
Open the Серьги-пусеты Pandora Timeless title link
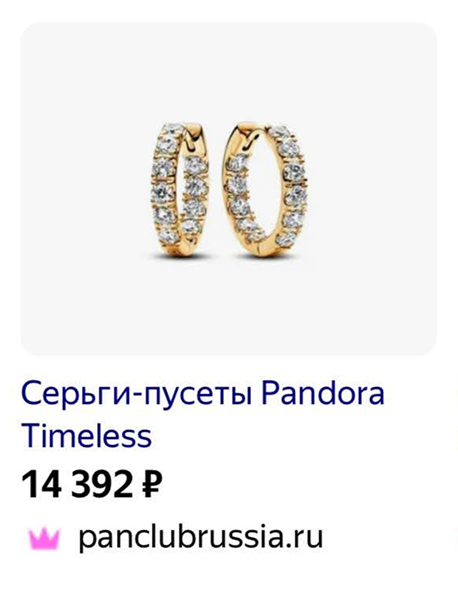coord(203,414)
